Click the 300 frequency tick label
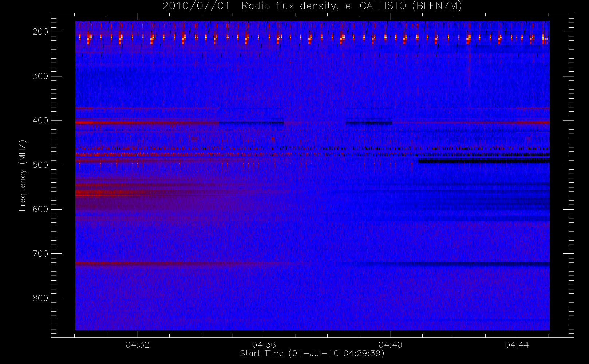 (40, 76)
